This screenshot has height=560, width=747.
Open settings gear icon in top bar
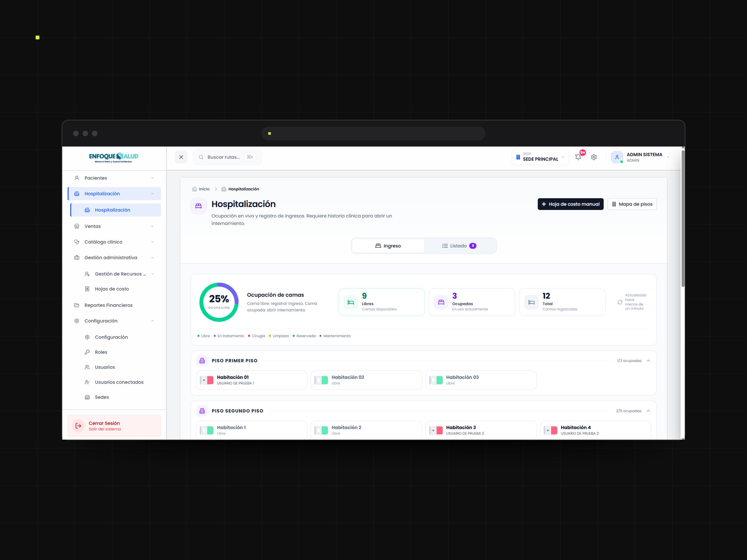594,157
